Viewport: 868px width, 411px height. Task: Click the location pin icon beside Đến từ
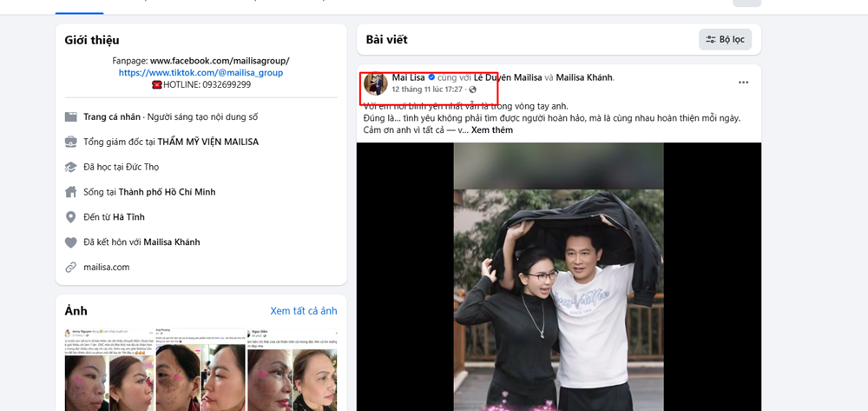(x=71, y=217)
